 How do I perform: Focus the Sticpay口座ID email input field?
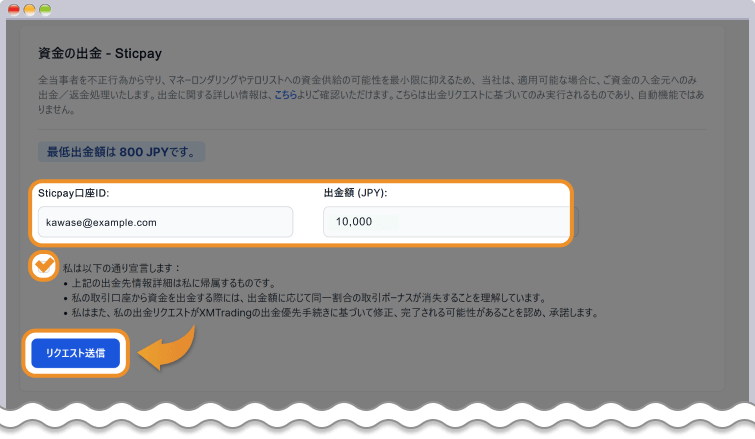(165, 222)
